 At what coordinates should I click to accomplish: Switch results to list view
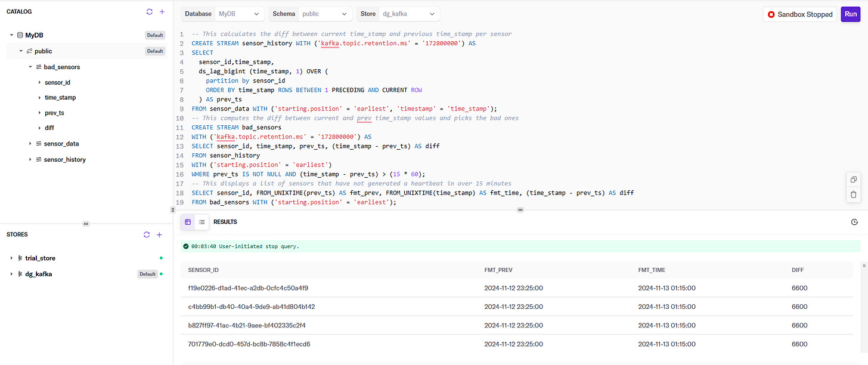point(202,222)
